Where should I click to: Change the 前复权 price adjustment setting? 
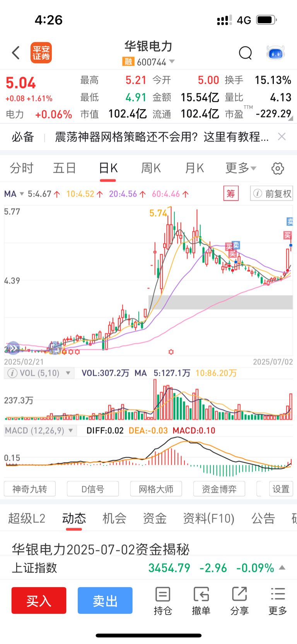click(271, 193)
